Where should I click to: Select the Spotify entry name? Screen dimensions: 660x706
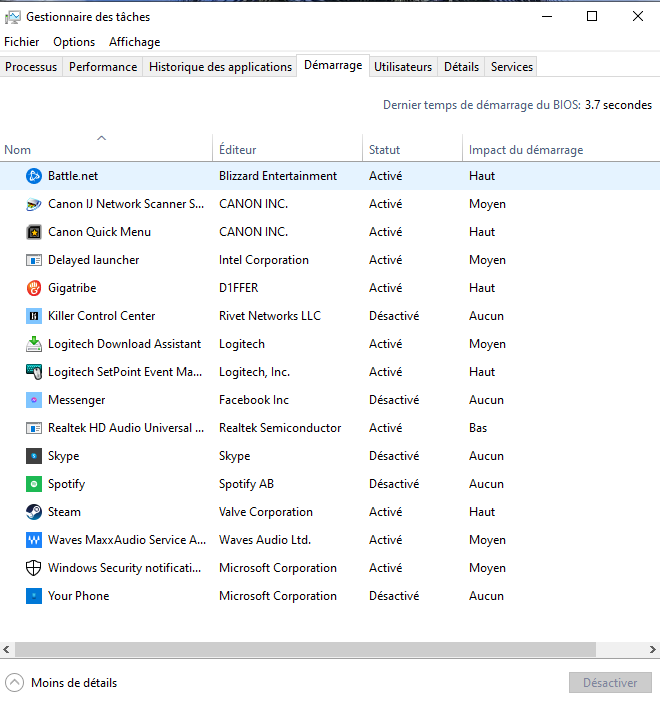tap(67, 484)
